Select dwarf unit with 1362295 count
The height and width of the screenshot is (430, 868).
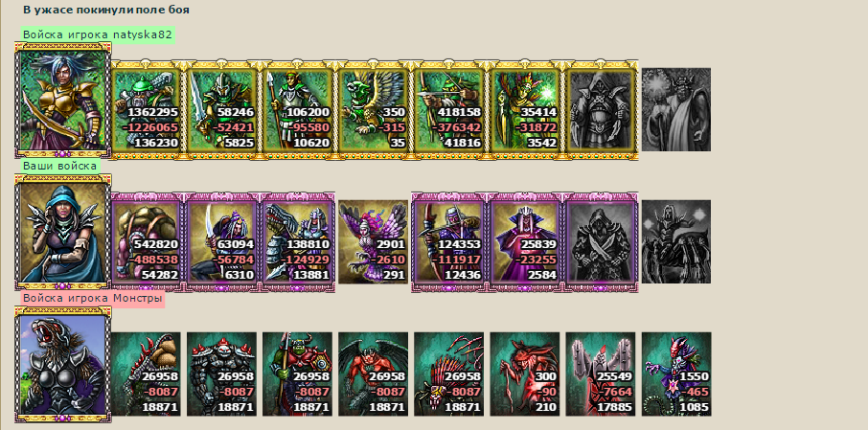coord(147,109)
